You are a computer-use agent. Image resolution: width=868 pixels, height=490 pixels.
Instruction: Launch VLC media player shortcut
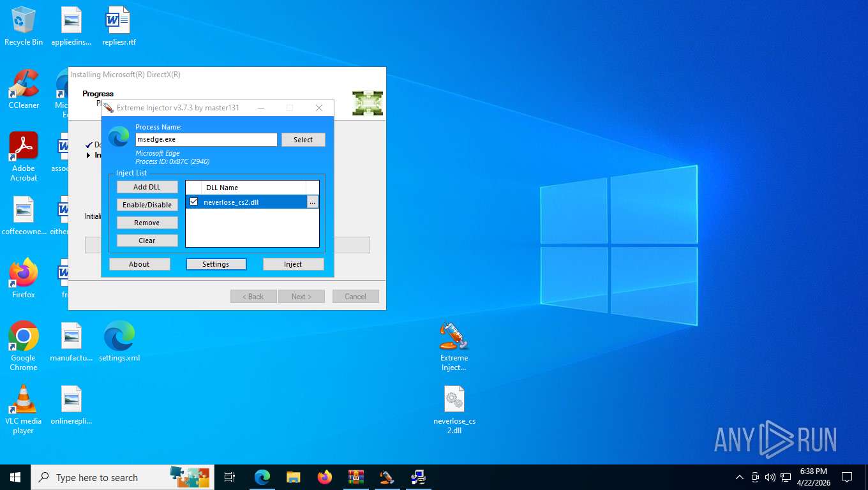(24, 410)
